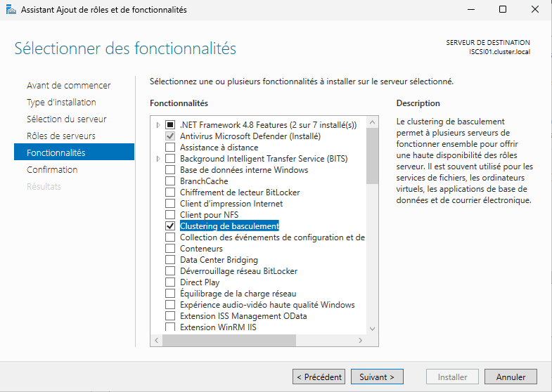Click the Précédent button

tap(319, 377)
